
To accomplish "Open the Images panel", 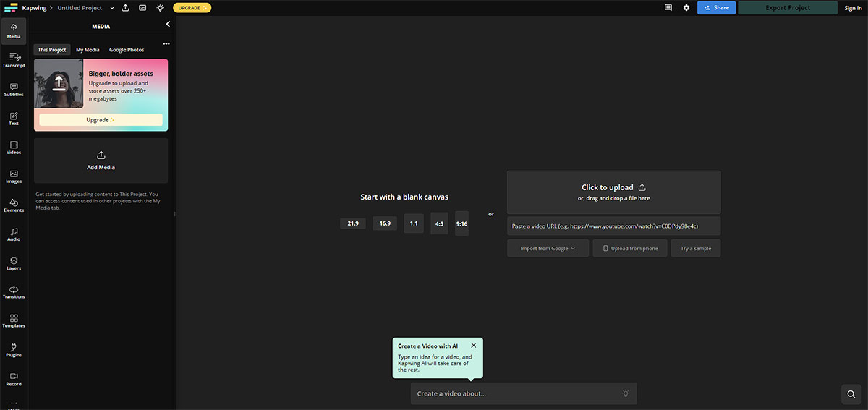I will (x=14, y=176).
